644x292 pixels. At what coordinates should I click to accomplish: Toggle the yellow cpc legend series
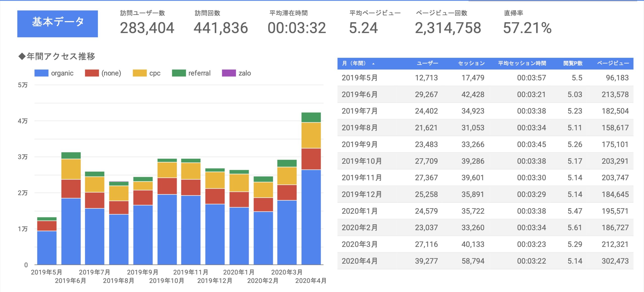click(140, 73)
